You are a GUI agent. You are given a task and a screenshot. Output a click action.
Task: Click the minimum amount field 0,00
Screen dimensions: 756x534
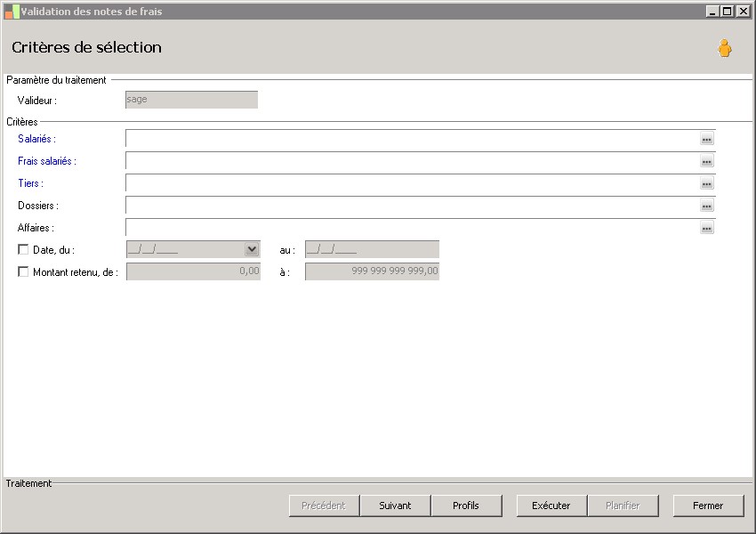[x=193, y=271]
